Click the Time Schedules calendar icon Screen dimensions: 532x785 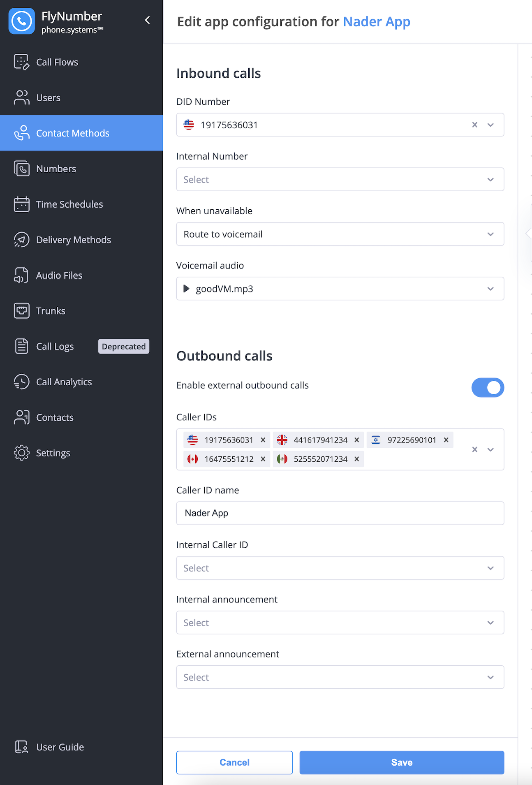pos(21,204)
